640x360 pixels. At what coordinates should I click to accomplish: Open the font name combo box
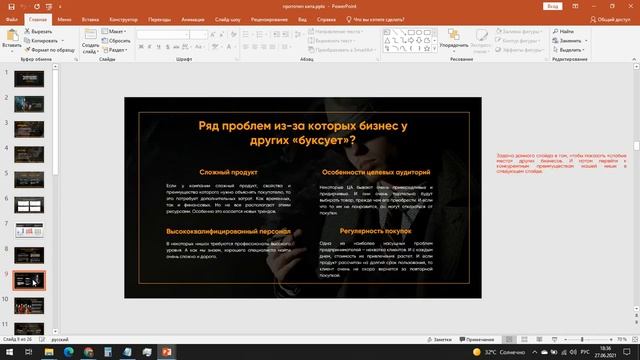click(x=163, y=35)
